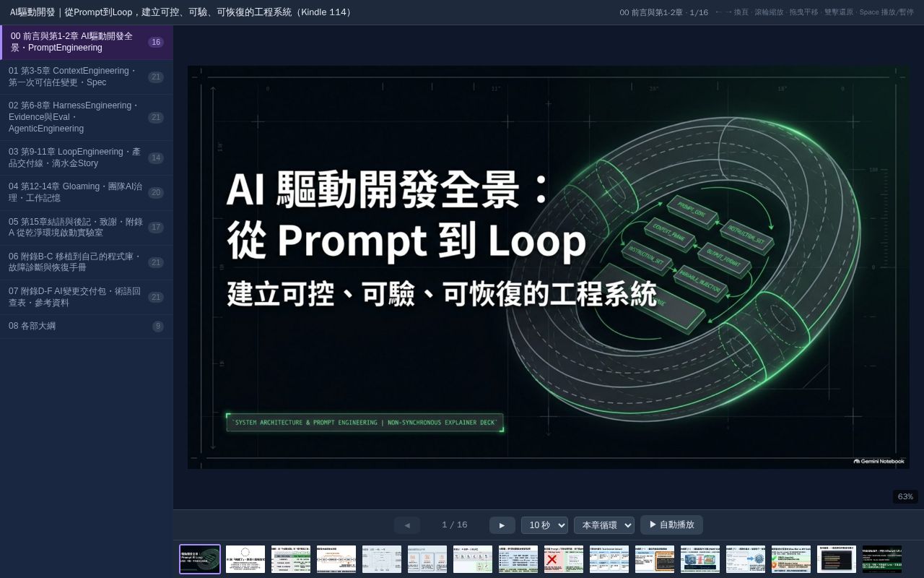Select the seventh slide thumbnail in the strip

click(473, 559)
